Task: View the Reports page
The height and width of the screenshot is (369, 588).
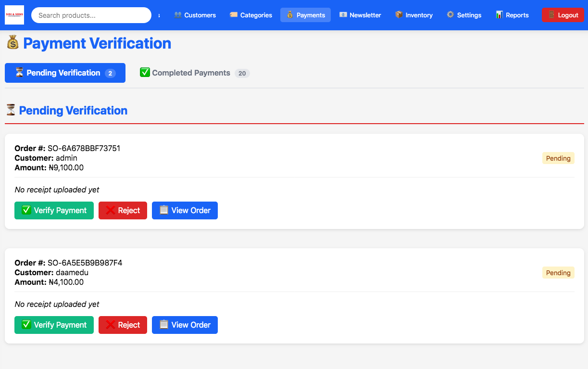Action: click(x=512, y=15)
